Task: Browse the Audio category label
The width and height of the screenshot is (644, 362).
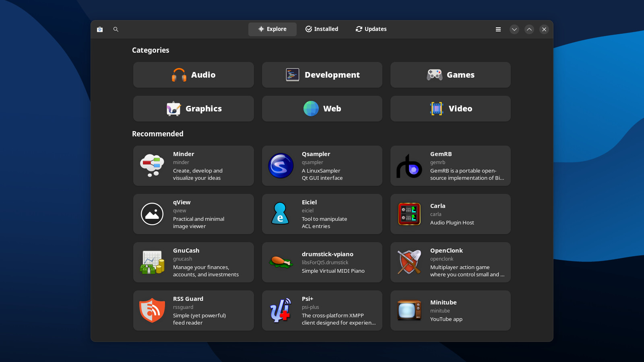Action: 203,75
